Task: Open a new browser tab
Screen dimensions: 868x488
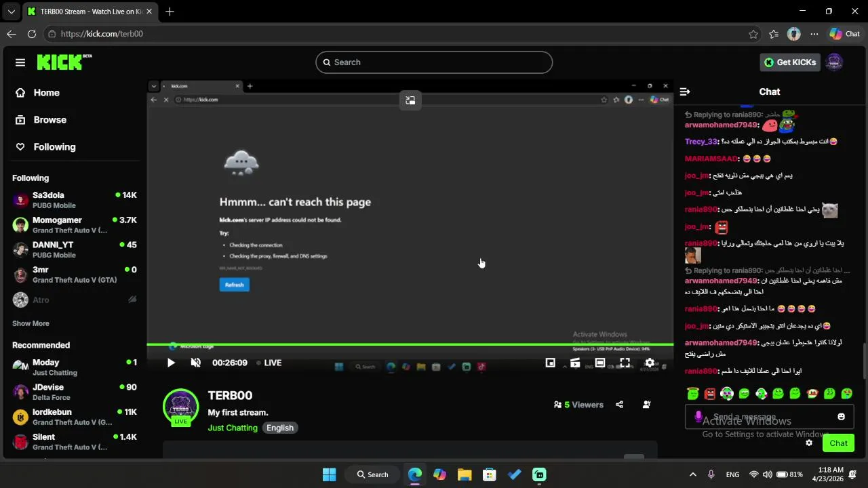Action: pos(170,12)
